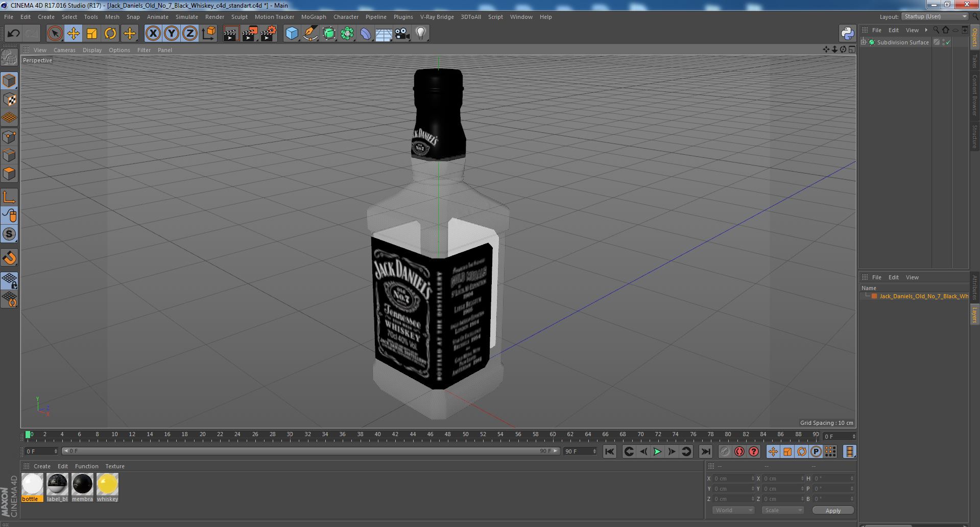This screenshot has width=980, height=527.
Task: Open the Takes side tab
Action: [974, 61]
